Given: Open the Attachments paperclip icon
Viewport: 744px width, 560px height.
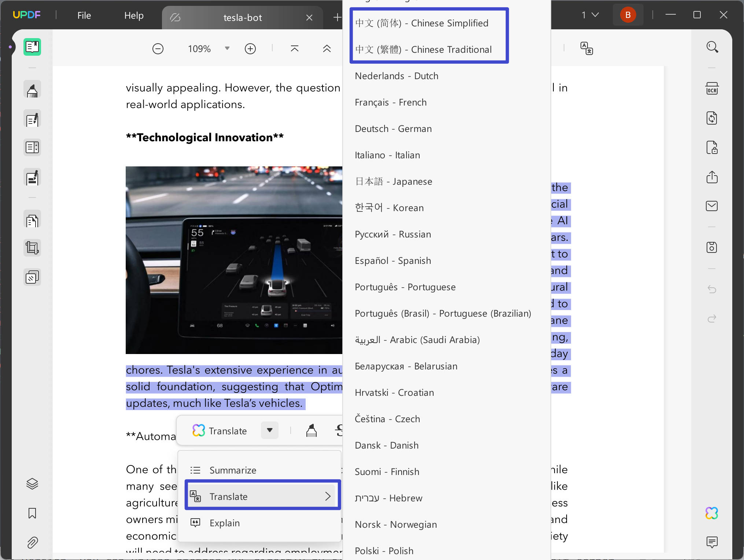Looking at the screenshot, I should pos(32,542).
